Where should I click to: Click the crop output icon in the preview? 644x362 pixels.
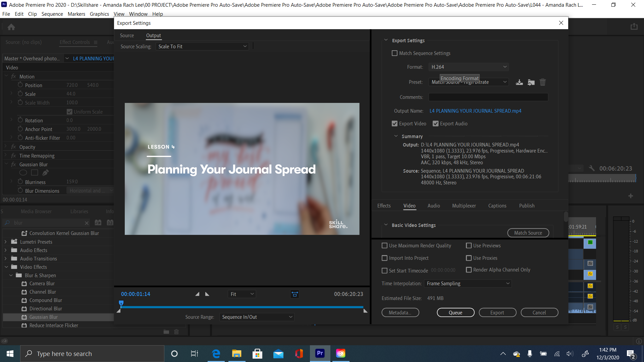coord(294,294)
